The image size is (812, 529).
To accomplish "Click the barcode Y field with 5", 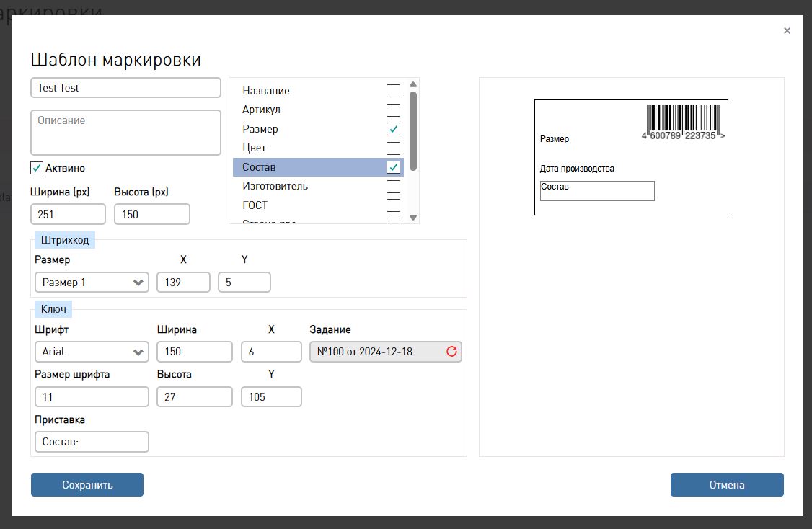I will (x=244, y=282).
